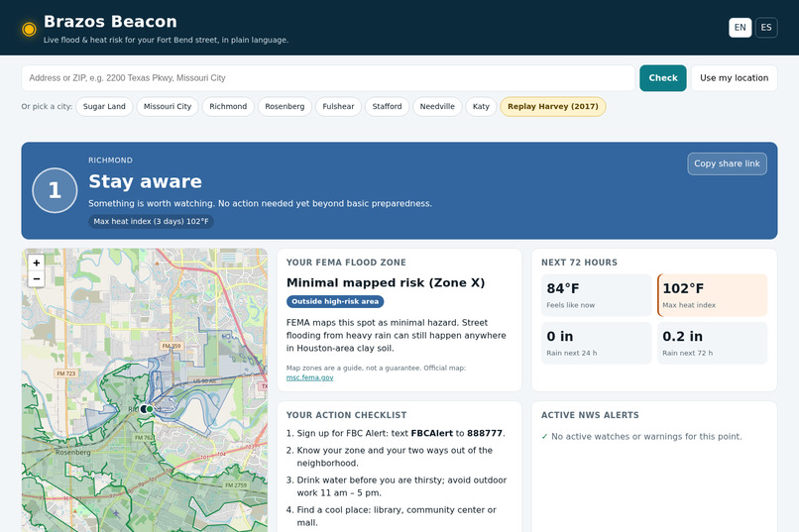Click the risk level 1 circle badge

(55, 190)
